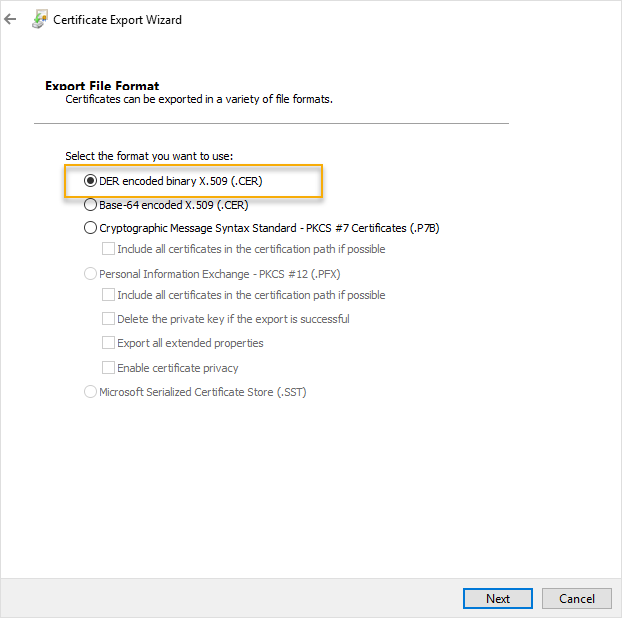Click the Next button

(498, 598)
